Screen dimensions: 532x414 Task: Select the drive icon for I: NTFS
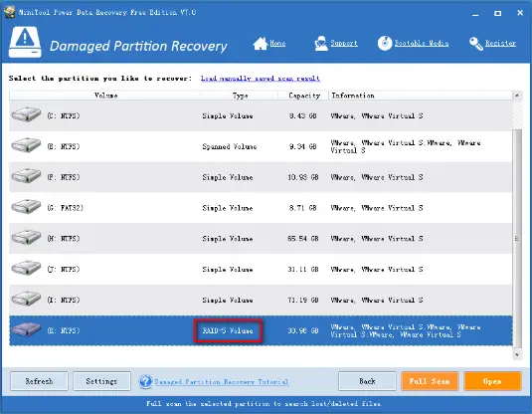[x=26, y=299]
